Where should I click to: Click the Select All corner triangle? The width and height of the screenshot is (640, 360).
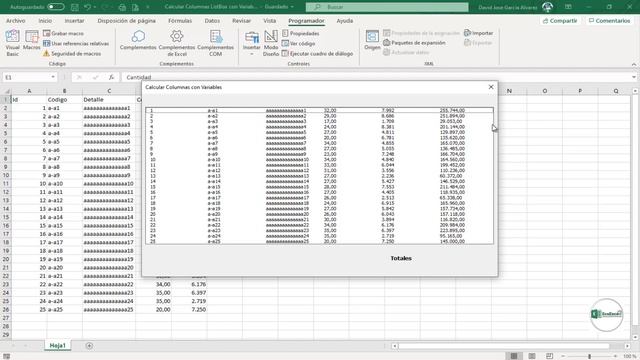point(6,91)
